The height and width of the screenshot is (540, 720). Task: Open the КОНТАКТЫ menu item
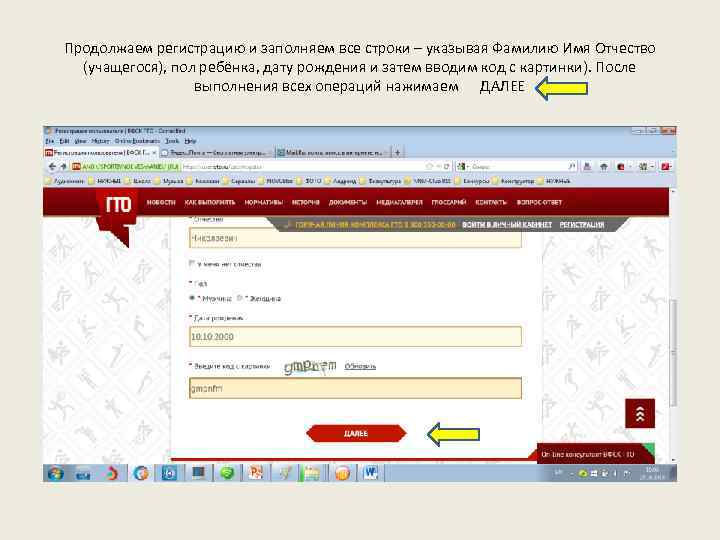coord(491,202)
